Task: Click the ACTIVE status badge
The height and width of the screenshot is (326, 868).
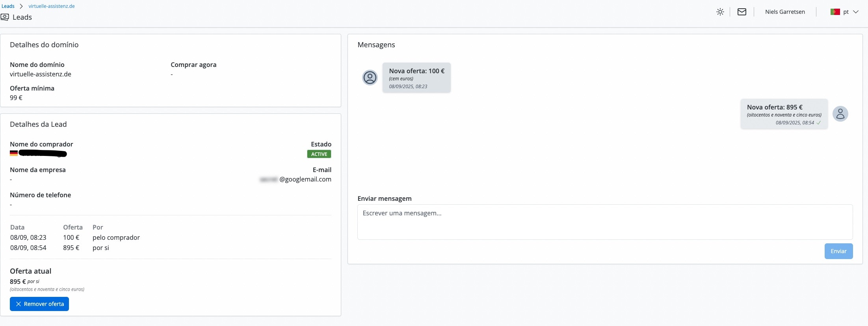Action: coord(319,154)
